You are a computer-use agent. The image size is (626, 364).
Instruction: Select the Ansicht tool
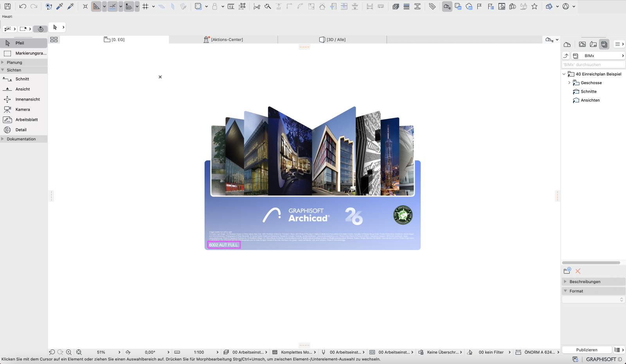click(24, 89)
